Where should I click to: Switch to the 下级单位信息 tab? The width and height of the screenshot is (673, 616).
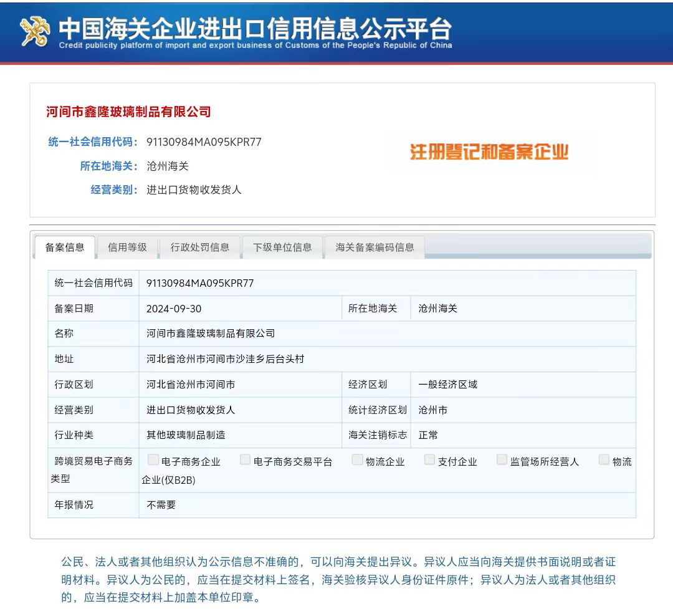coord(282,248)
